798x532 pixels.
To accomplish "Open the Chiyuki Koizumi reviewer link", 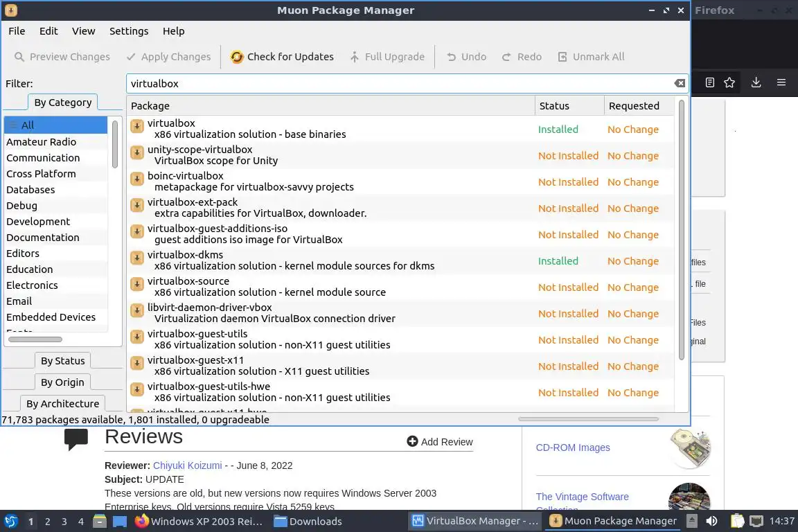I will [x=187, y=465].
